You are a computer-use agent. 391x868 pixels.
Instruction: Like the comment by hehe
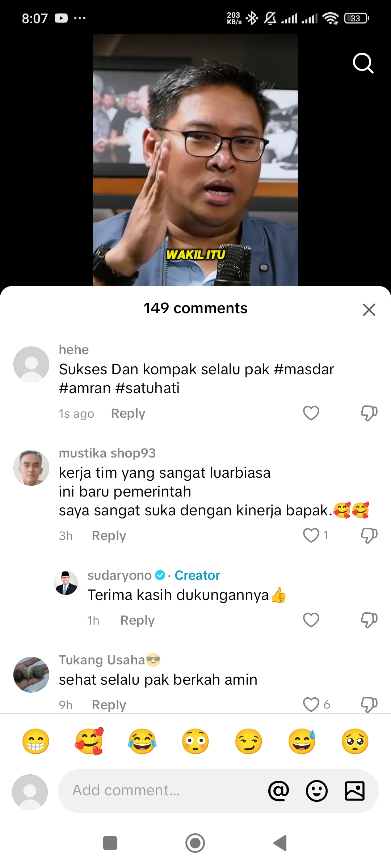click(311, 413)
